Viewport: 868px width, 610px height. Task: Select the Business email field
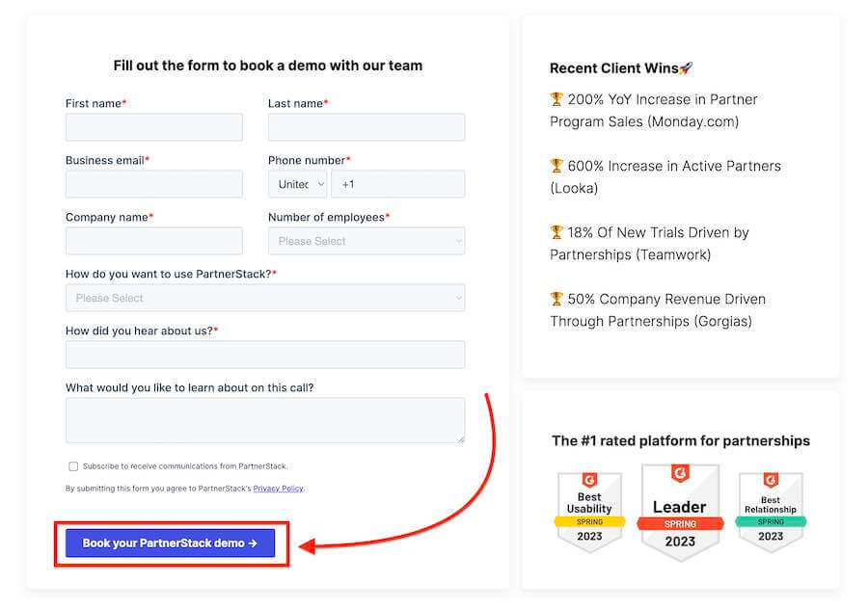click(x=154, y=184)
